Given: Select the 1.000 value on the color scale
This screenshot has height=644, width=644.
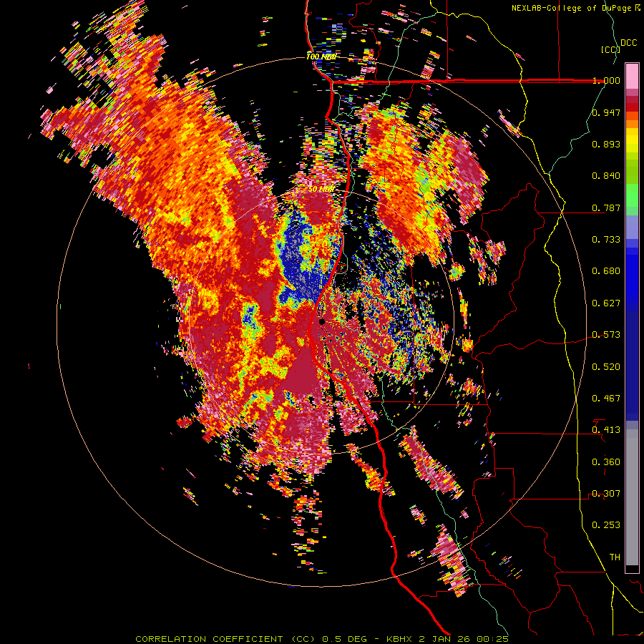Looking at the screenshot, I should (606, 80).
